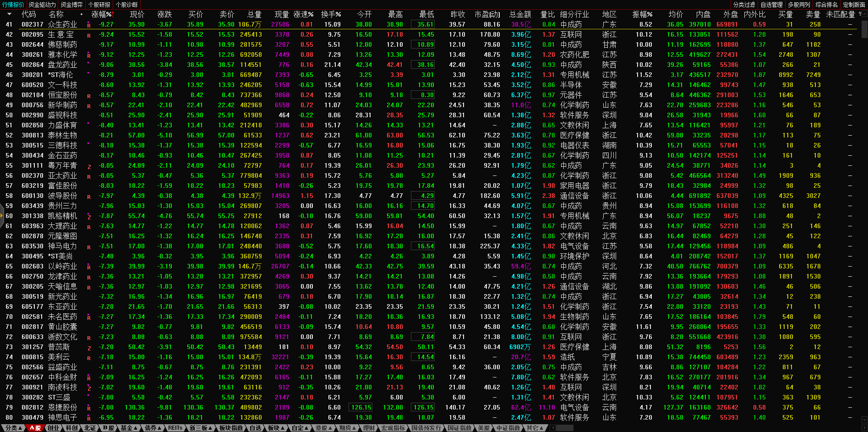Click 定制版面 button
The height and width of the screenshot is (432, 868).
854,5
